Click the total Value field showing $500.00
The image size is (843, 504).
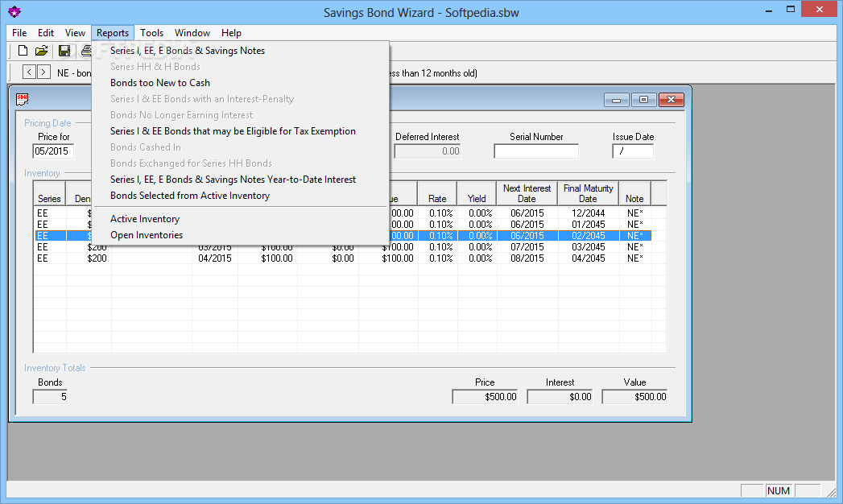634,397
